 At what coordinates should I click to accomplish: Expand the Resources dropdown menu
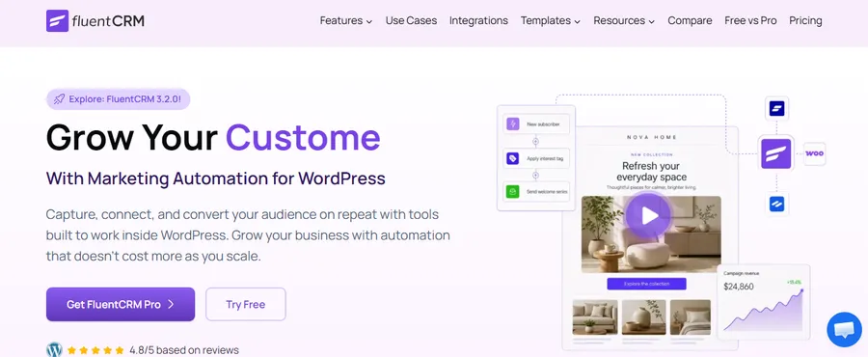[624, 20]
